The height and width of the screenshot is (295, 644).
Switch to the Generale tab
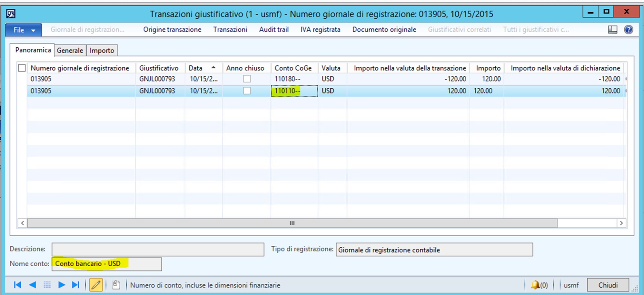coord(70,50)
